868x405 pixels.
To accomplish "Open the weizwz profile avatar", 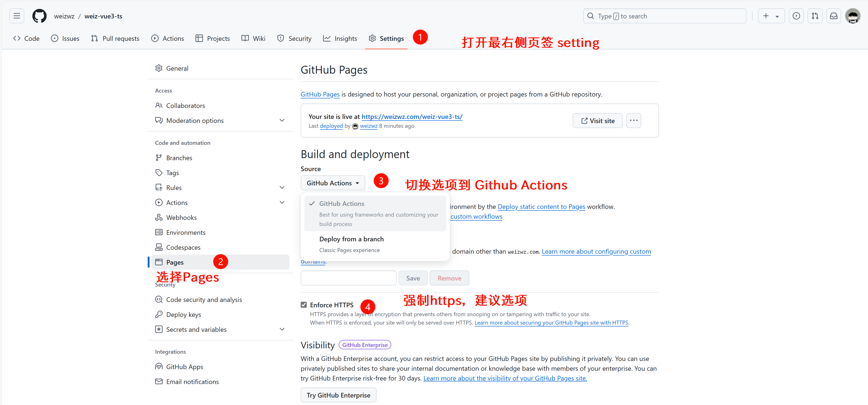I will [853, 16].
